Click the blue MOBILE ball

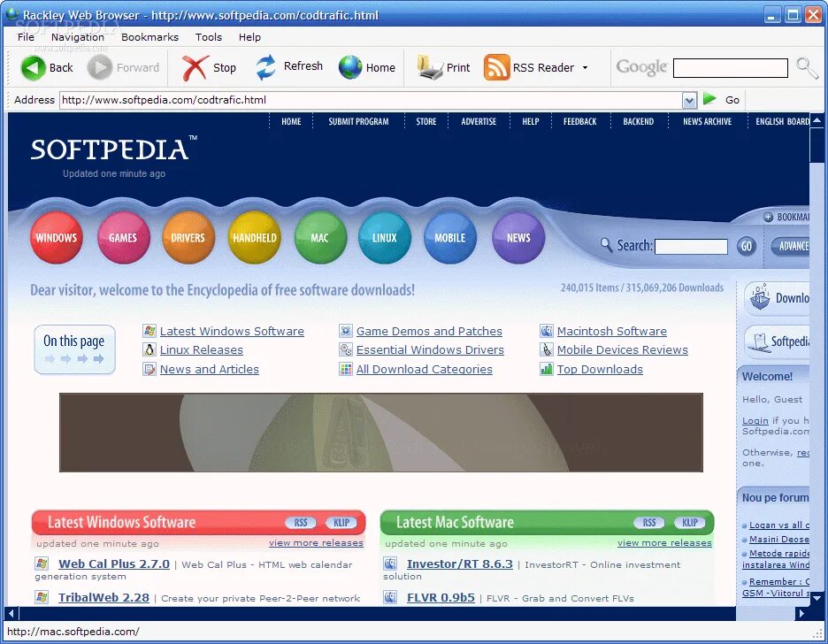click(450, 238)
